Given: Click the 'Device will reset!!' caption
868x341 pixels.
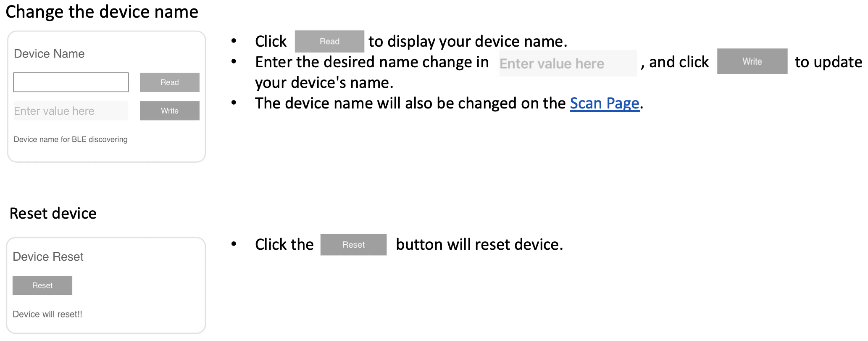Looking at the screenshot, I should (47, 315).
